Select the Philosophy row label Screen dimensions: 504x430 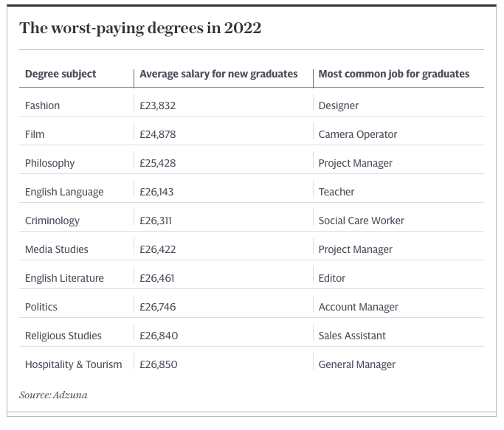50,164
